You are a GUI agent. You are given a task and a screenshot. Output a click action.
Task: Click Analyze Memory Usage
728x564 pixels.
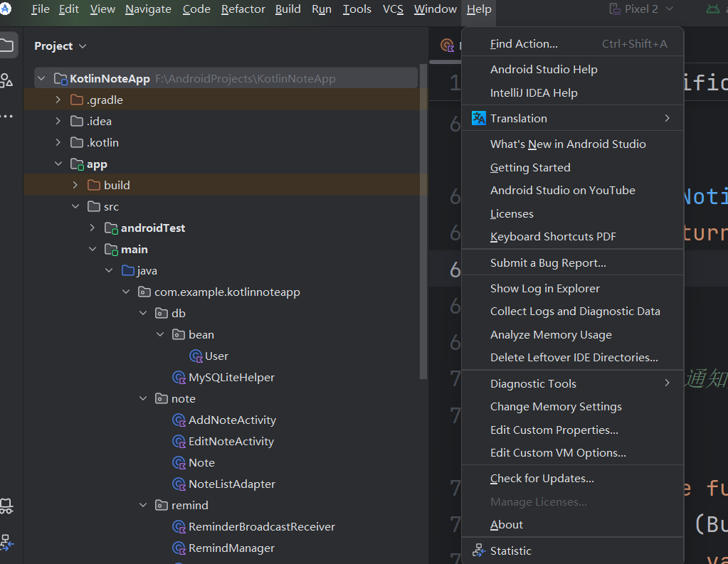pyautogui.click(x=573, y=335)
